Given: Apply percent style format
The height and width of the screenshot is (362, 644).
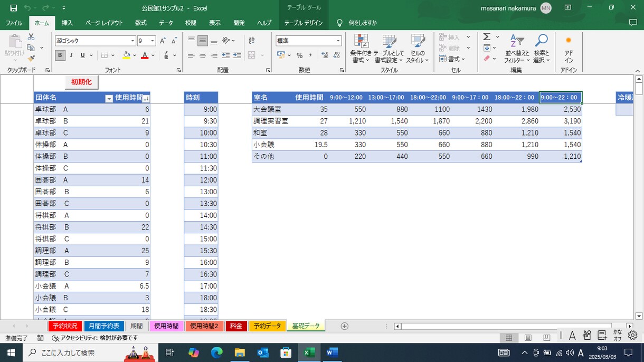Looking at the screenshot, I should tap(299, 55).
